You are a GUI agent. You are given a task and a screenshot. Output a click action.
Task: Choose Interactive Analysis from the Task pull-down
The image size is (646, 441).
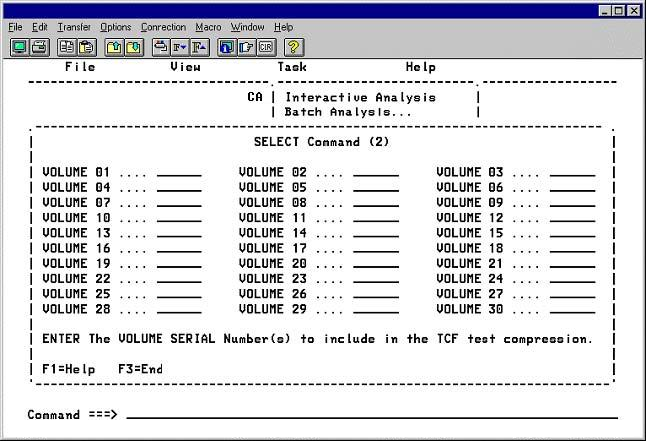(x=360, y=98)
